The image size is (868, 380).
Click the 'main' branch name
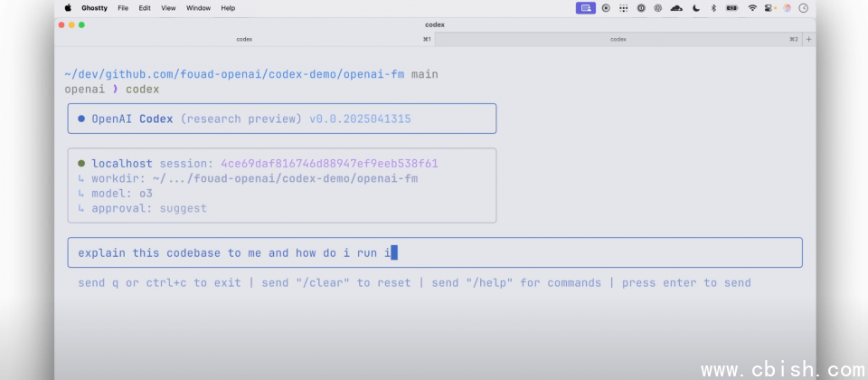point(425,74)
